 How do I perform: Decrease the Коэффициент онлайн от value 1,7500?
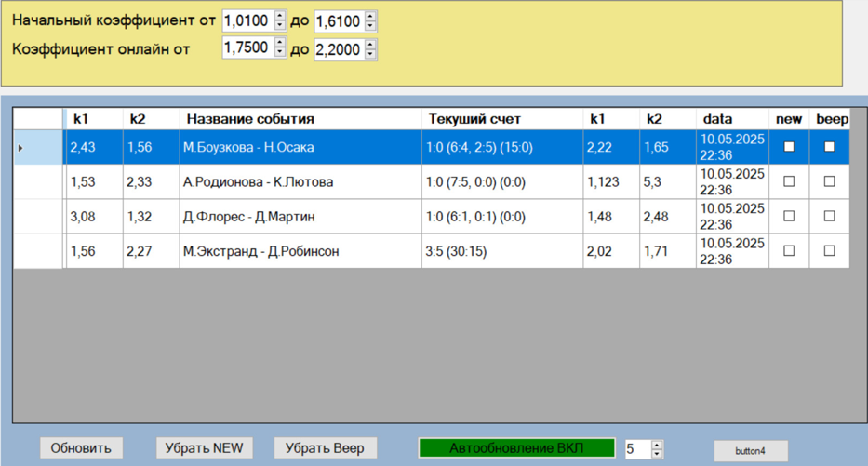(280, 52)
